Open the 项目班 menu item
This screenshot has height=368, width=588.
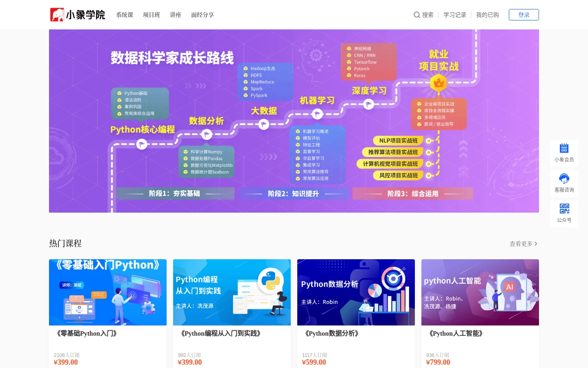151,15
